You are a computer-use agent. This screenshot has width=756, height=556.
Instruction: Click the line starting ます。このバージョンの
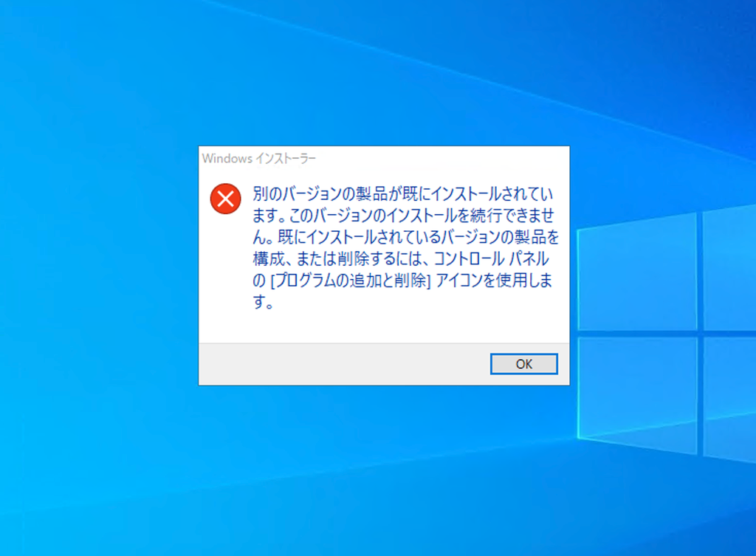click(404, 216)
